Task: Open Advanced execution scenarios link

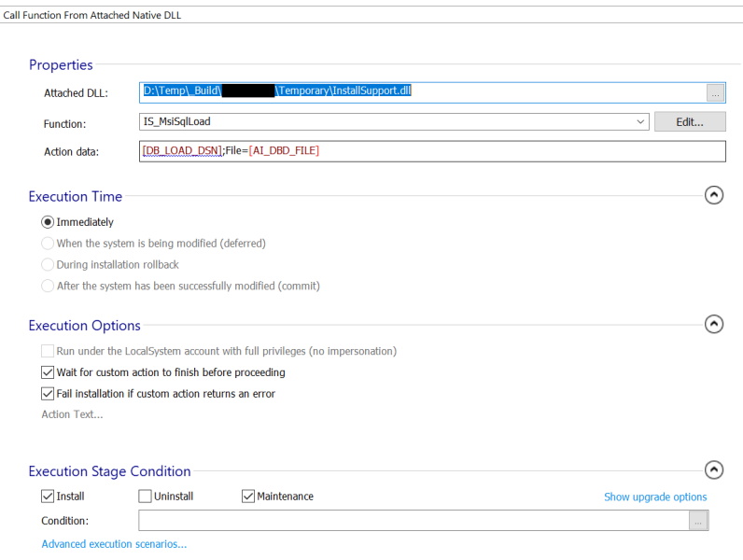Action: [x=114, y=544]
